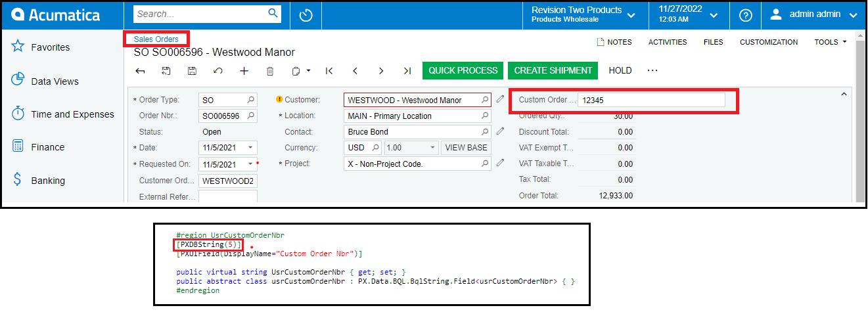Collapse the order summary form panel

coord(843,95)
